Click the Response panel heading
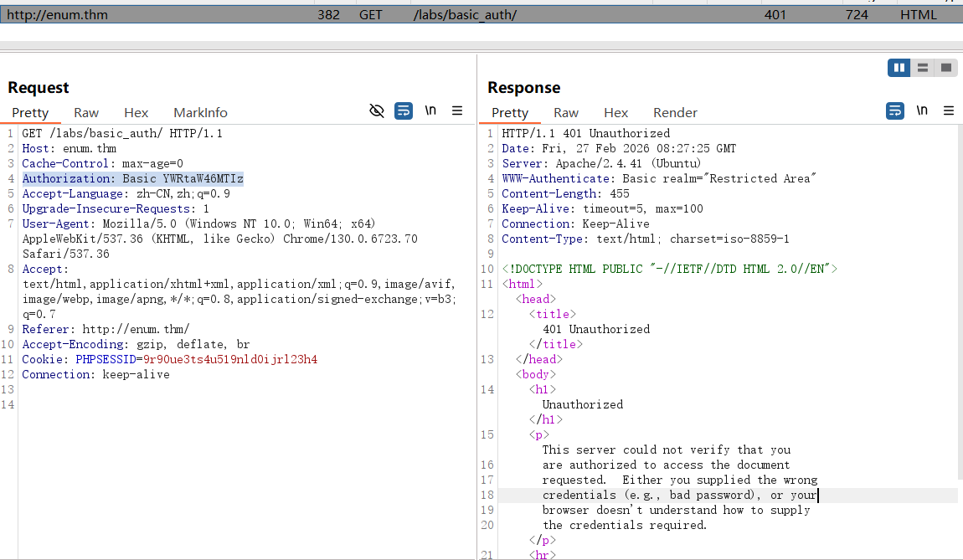Viewport: 963px width, 560px height. [524, 88]
